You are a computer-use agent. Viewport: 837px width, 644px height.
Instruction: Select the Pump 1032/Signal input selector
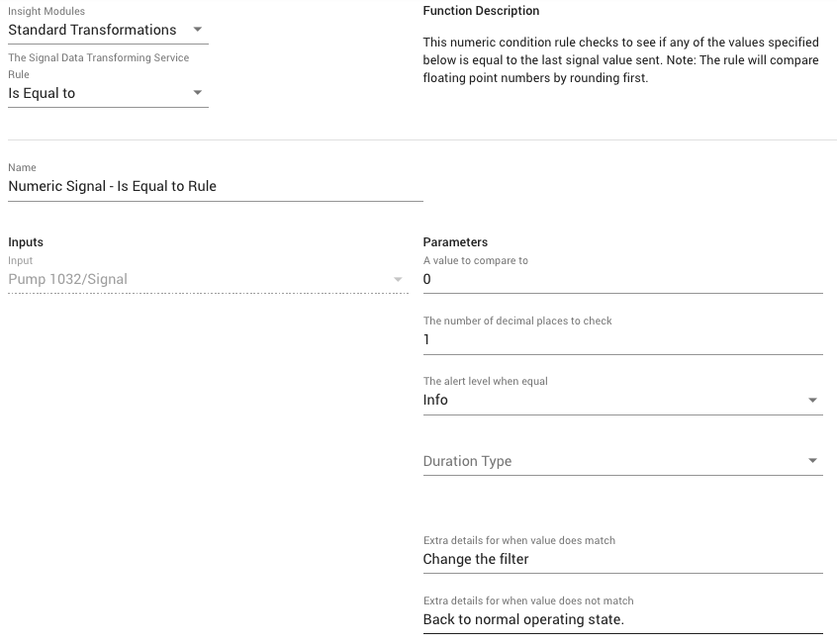click(x=198, y=280)
